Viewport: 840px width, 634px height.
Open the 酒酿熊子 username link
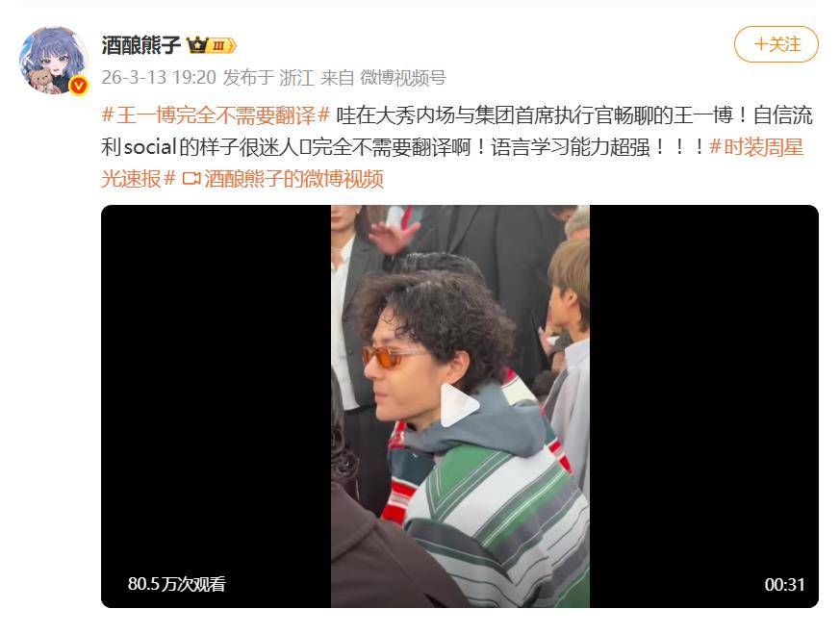click(141, 45)
